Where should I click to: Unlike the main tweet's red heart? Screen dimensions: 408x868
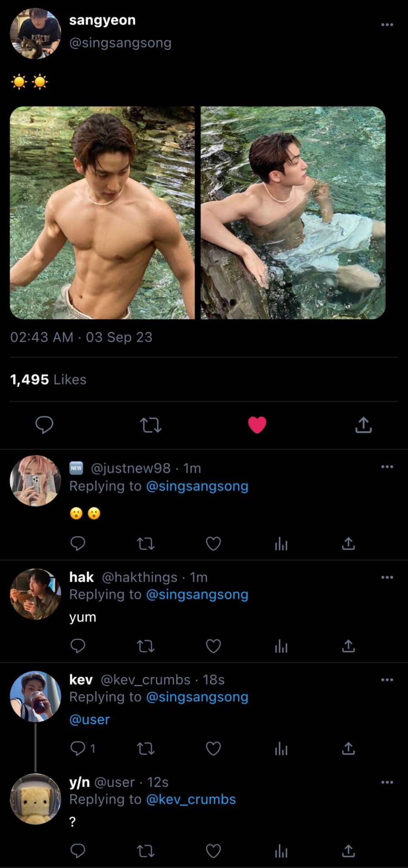click(x=257, y=425)
